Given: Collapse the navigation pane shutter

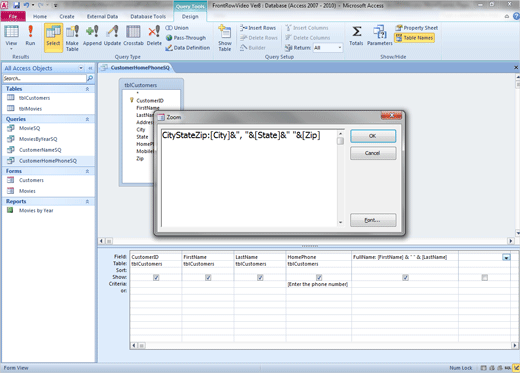Looking at the screenshot, I should [90, 68].
